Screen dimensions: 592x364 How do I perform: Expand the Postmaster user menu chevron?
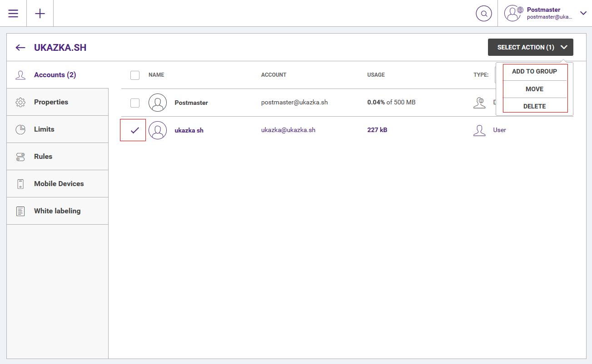pyautogui.click(x=583, y=13)
